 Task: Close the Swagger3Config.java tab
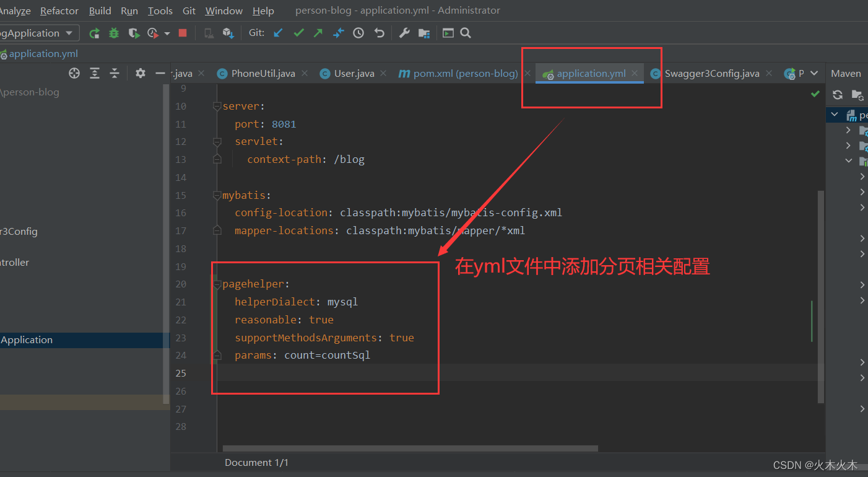(769, 73)
